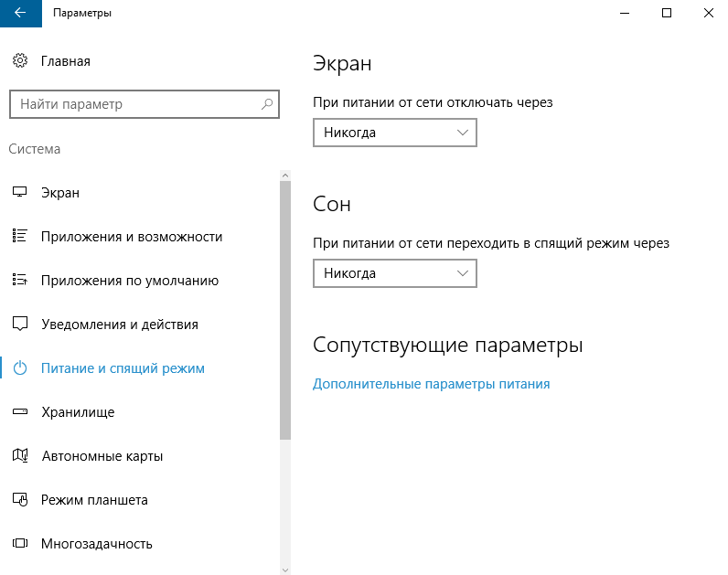
Task: Maximize the Параметры window
Action: click(667, 13)
